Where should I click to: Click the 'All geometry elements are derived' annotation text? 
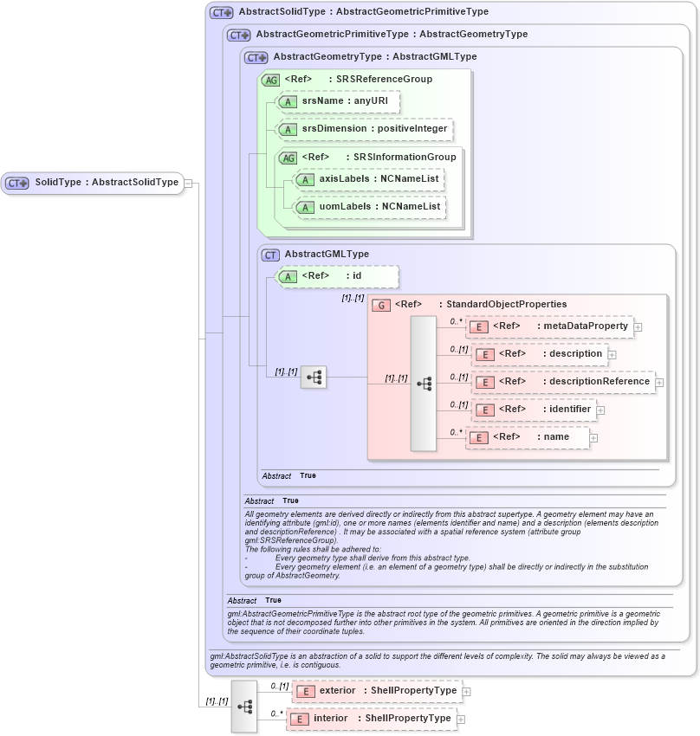tap(451, 545)
